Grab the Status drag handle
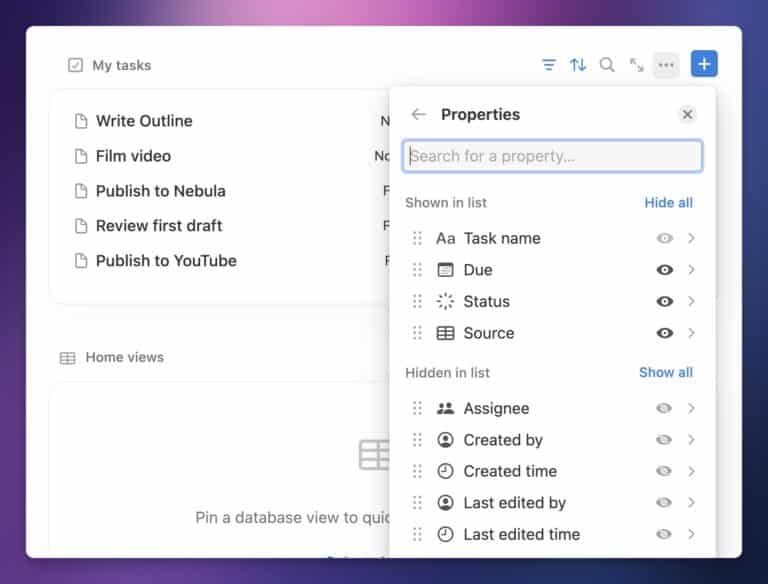 [417, 301]
